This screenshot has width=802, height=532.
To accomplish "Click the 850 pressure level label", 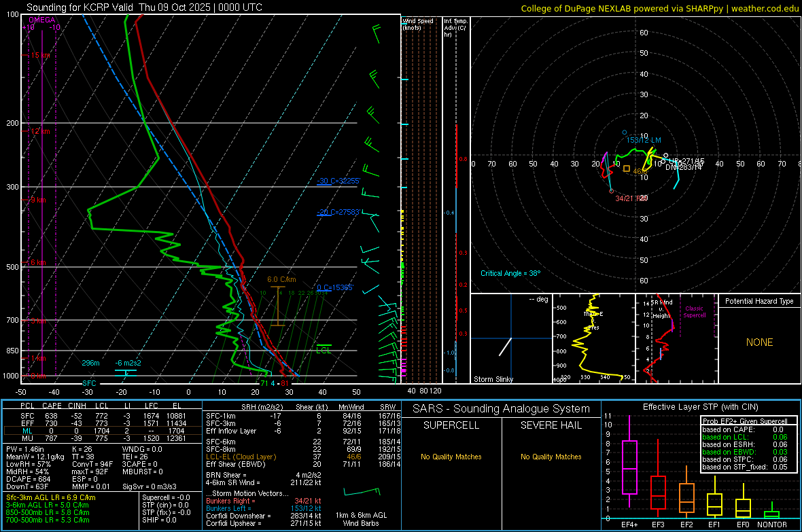I will [x=12, y=351].
